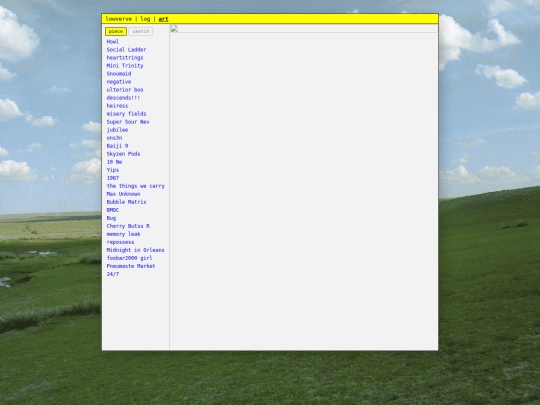The height and width of the screenshot is (405, 540).
Task: Open the descends!!! piece
Action: tap(123, 98)
